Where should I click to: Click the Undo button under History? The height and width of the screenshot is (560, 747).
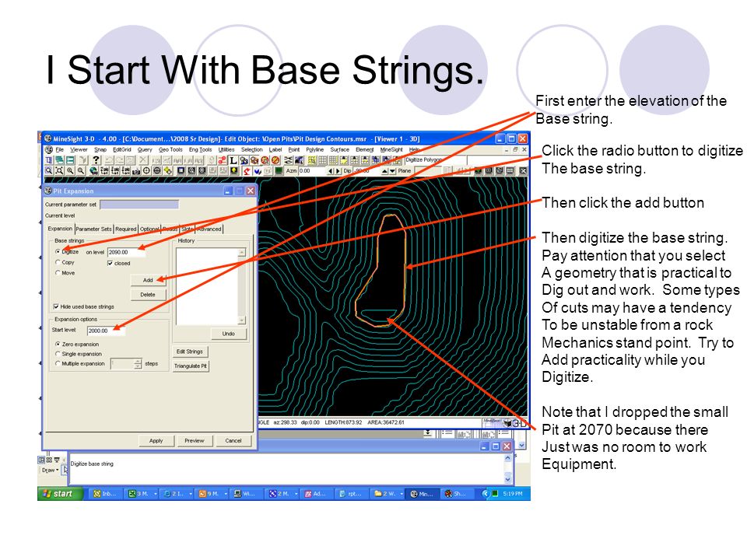click(228, 334)
